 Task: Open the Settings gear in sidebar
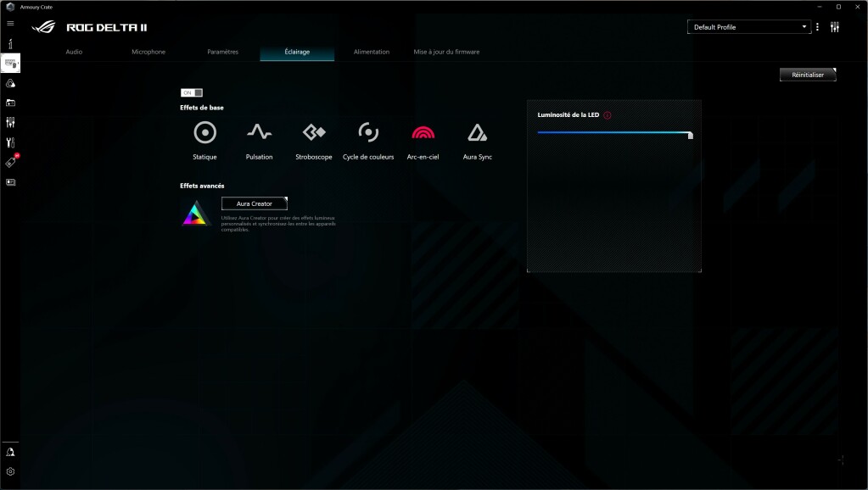pos(10,471)
